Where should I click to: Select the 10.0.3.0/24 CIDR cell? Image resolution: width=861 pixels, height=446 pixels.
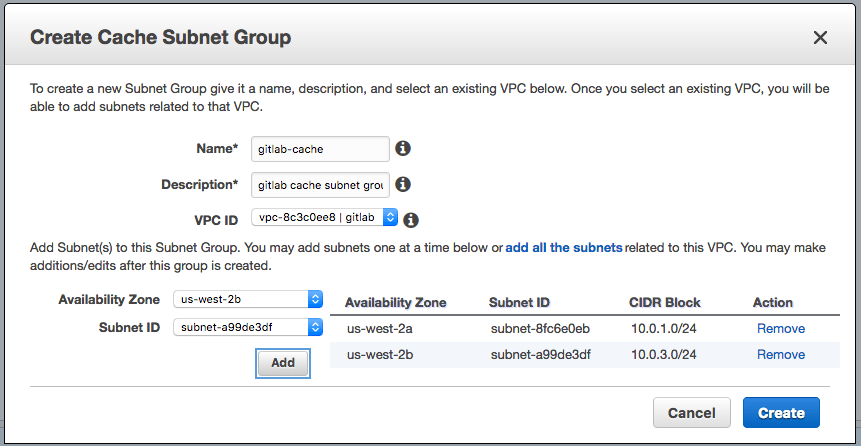[x=662, y=354]
